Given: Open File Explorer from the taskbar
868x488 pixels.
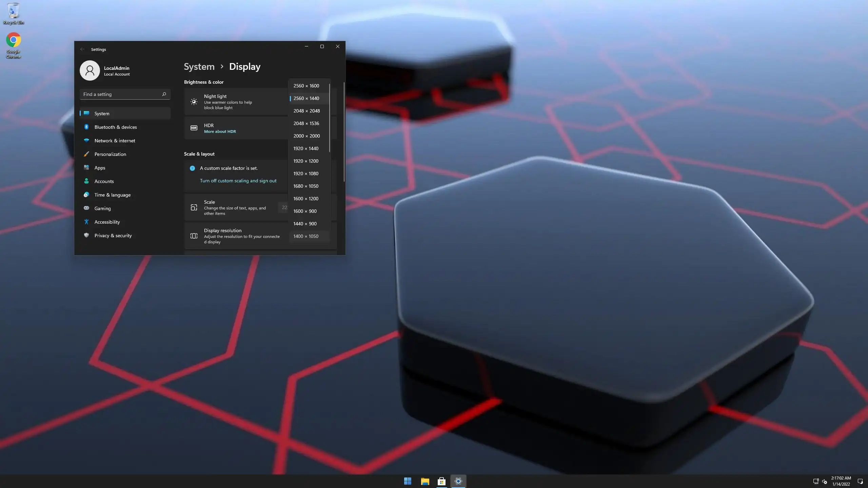Looking at the screenshot, I should coord(425,481).
